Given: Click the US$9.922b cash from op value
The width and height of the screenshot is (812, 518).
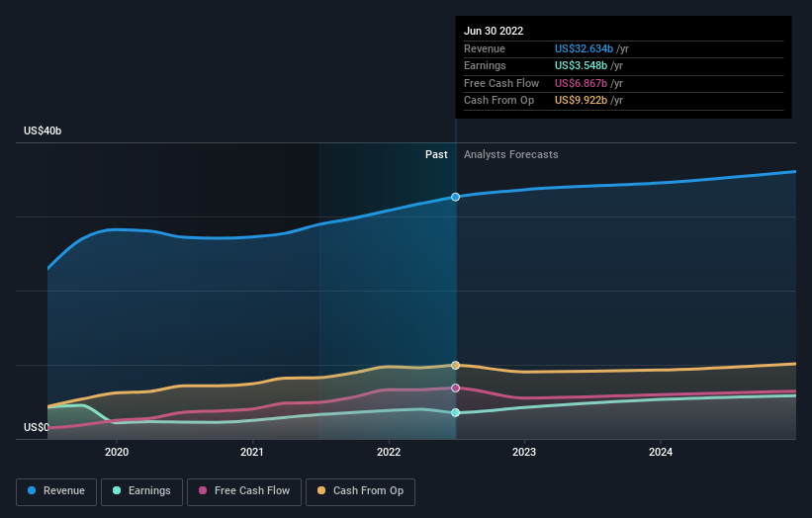Looking at the screenshot, I should coord(581,101).
